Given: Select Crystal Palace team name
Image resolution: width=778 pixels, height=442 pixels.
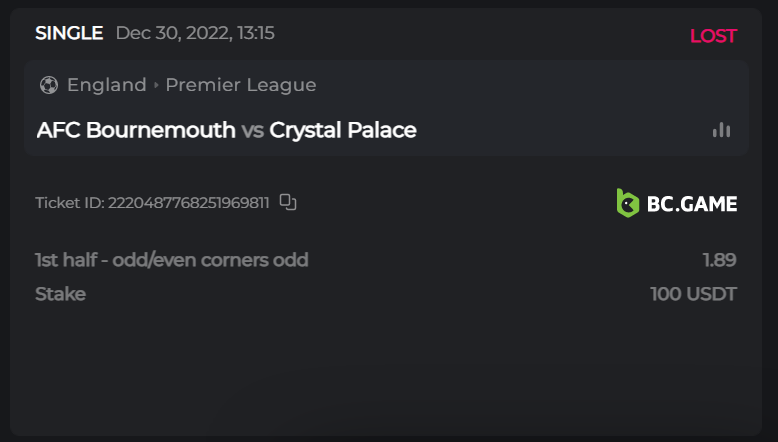Looking at the screenshot, I should tap(343, 130).
